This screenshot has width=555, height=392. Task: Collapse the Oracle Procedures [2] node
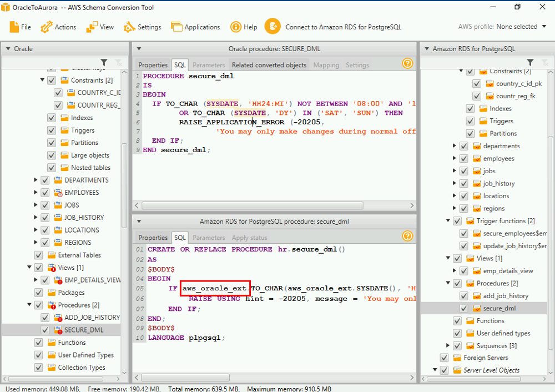pos(29,304)
